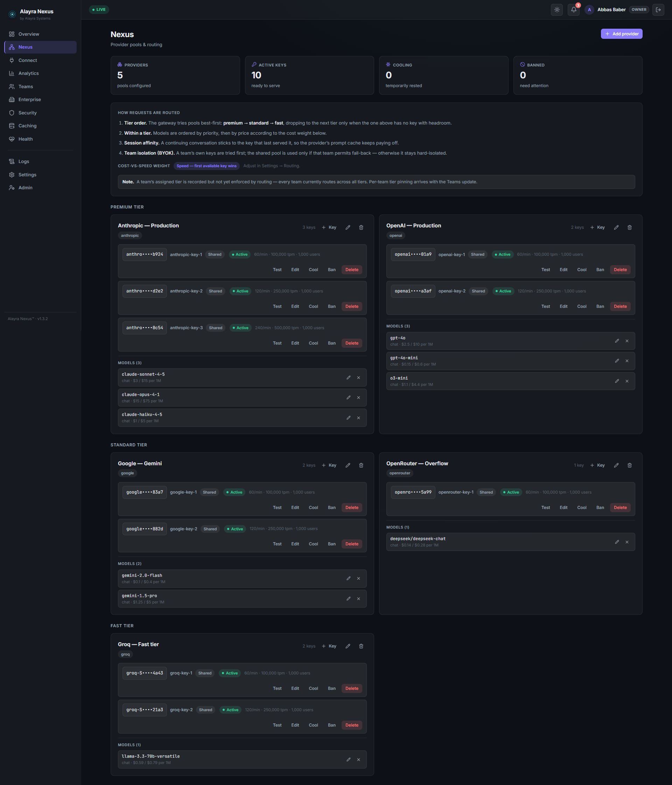The image size is (672, 785).
Task: Click masked key anthro••••b924
Action: 145,254
